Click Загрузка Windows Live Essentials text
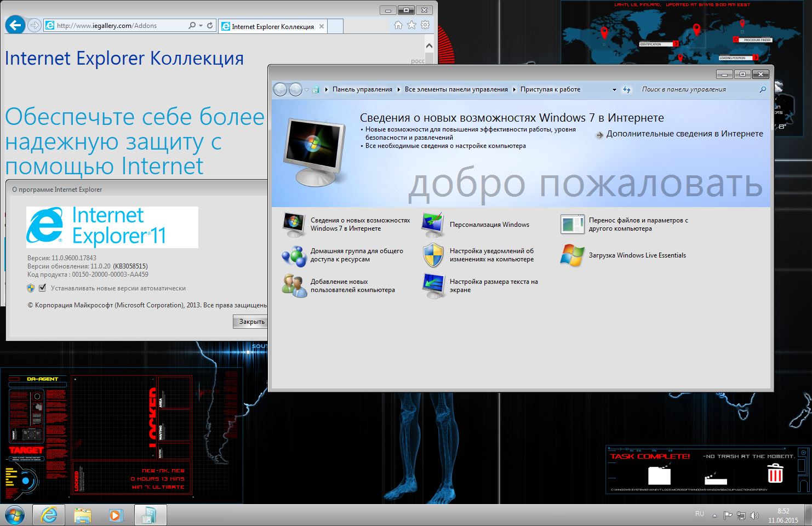This screenshot has width=812, height=526. pyautogui.click(x=637, y=255)
